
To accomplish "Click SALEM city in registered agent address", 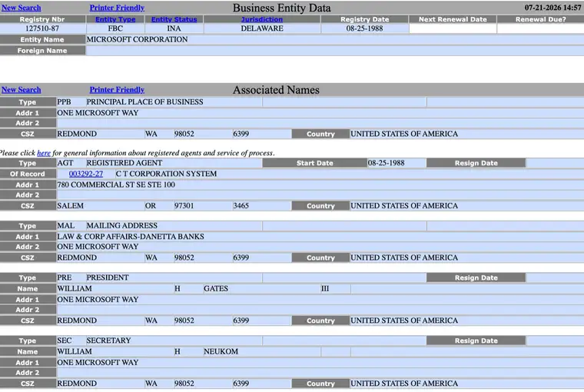I will tap(71, 206).
